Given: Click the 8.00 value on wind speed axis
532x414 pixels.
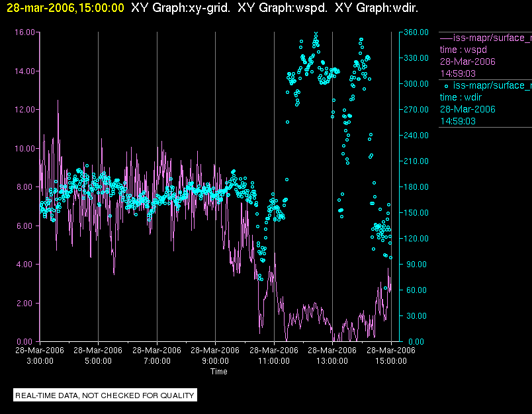Looking at the screenshot, I should 26,187.
